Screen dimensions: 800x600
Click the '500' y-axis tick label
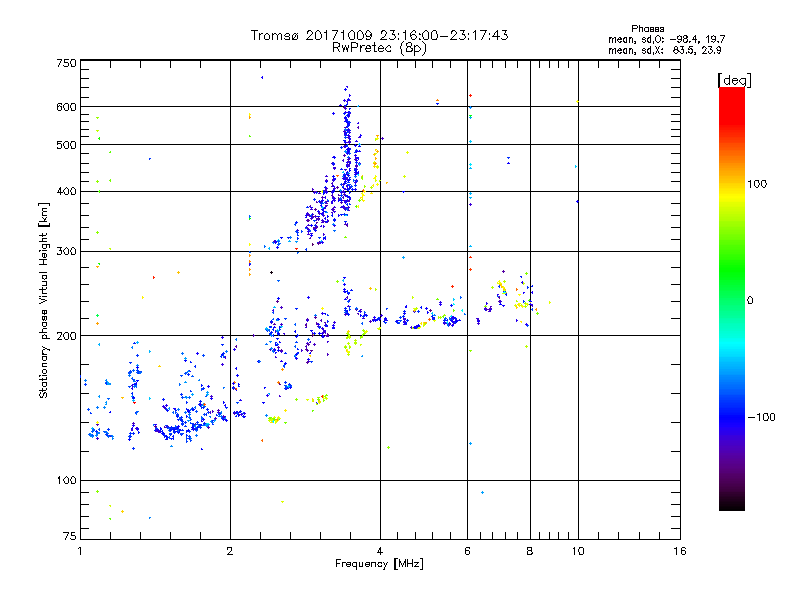(66, 145)
